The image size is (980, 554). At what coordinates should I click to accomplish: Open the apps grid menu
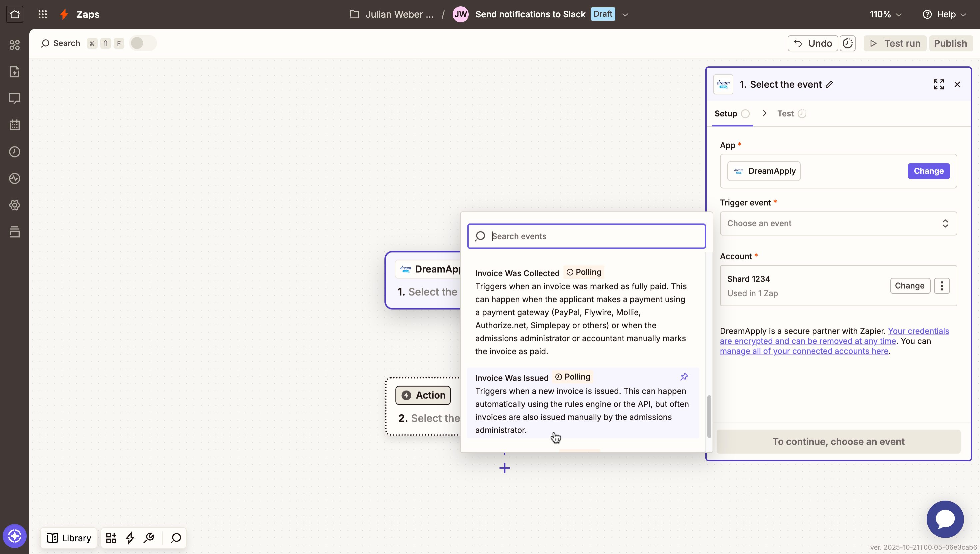click(43, 14)
